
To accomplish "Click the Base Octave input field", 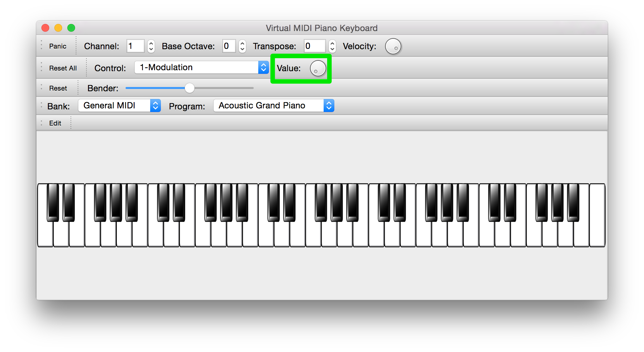I will coord(229,46).
